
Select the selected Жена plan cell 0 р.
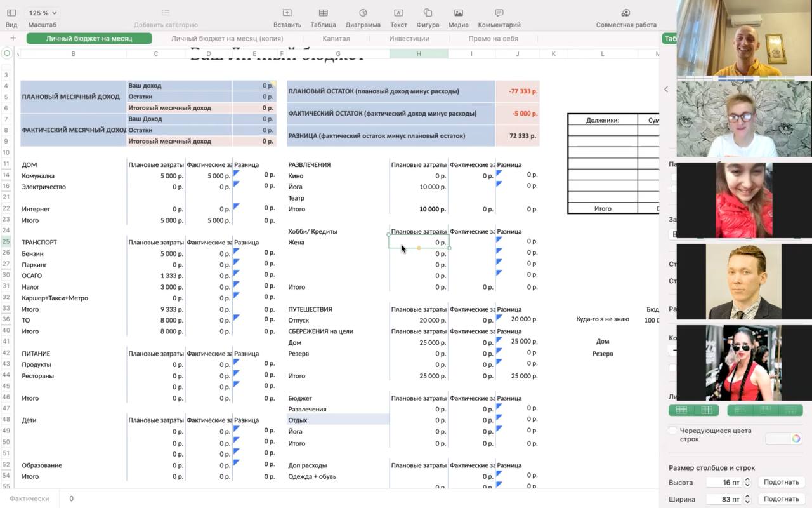[x=419, y=243]
